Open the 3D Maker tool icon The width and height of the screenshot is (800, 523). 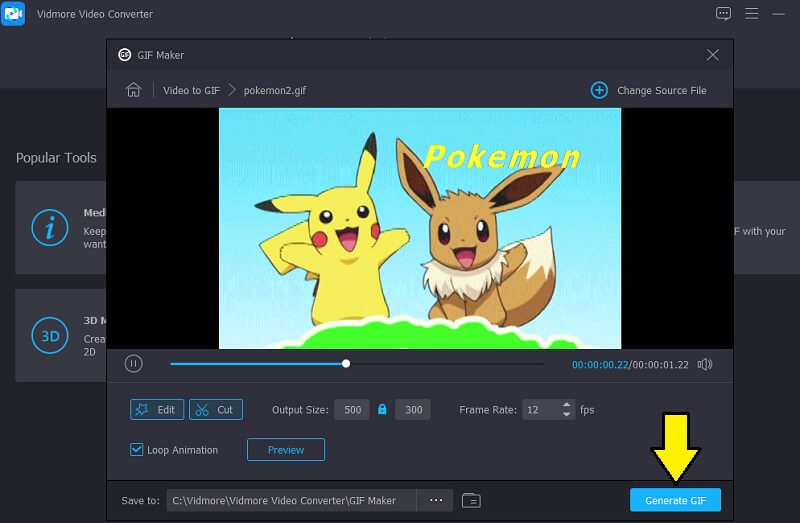(49, 335)
